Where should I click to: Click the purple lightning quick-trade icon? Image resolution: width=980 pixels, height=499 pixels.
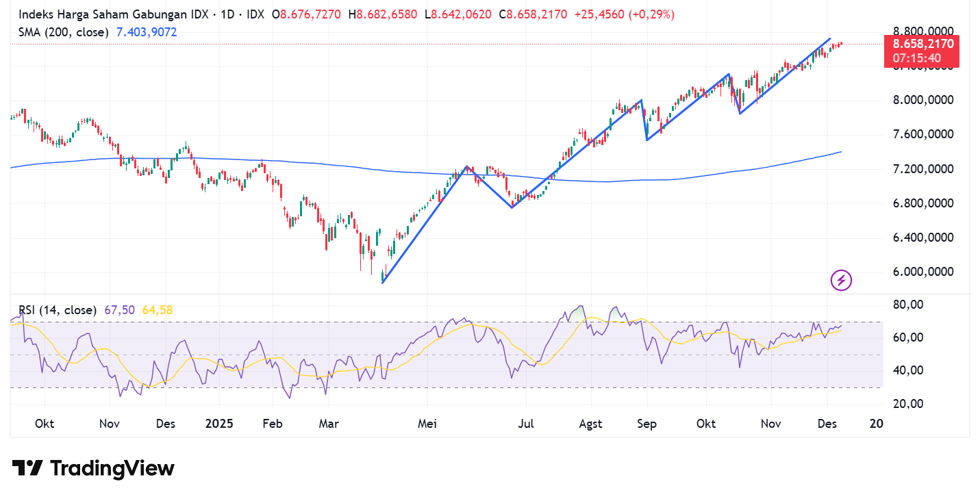pos(841,281)
